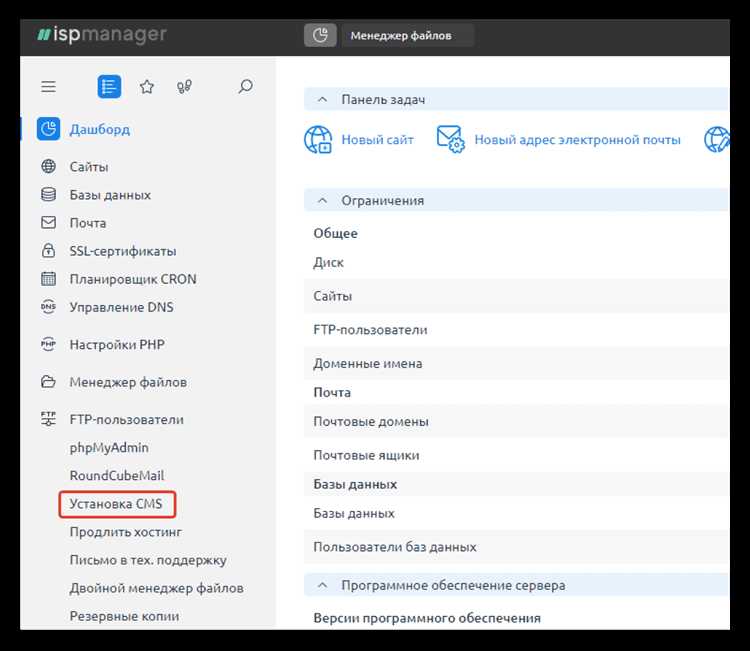Viewport: 750px width, 651px height.
Task: Click the hamburger menu icon in sidebar
Action: click(x=48, y=87)
